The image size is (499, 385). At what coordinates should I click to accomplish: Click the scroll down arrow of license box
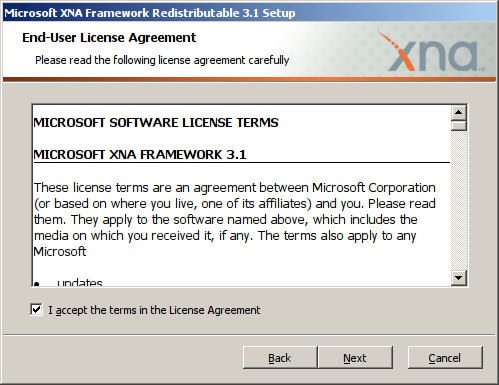tap(459, 278)
